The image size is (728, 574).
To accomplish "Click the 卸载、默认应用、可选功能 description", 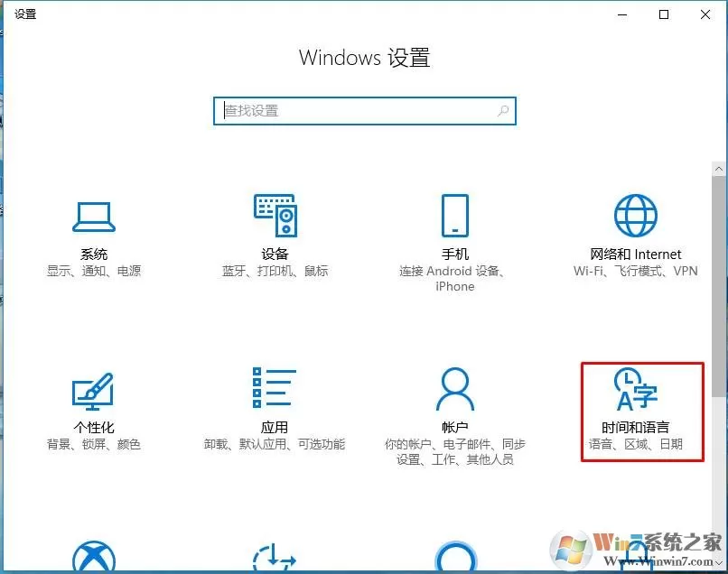I will 275,444.
